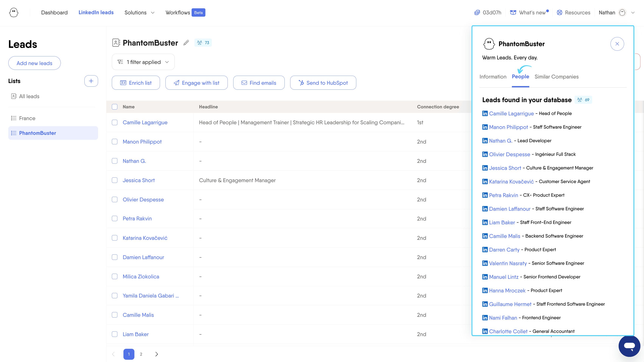The height and width of the screenshot is (362, 644).
Task: Close the PhantomBuster company panel
Action: (617, 44)
